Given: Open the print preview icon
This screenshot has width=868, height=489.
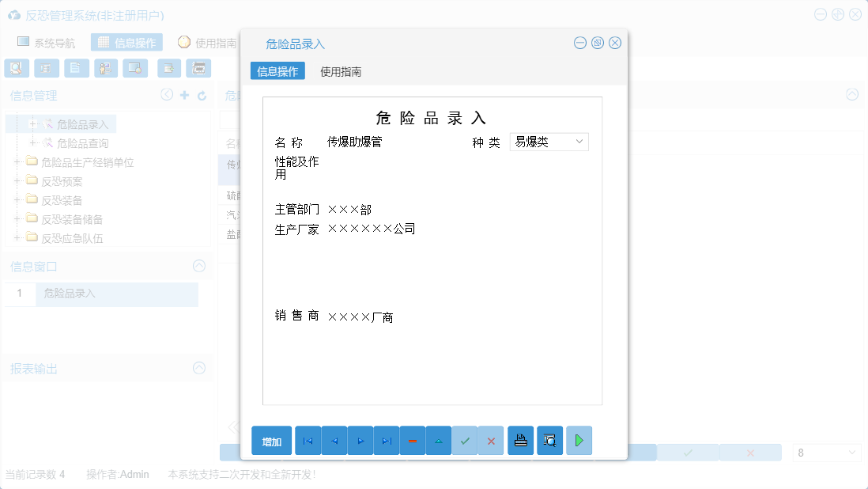Looking at the screenshot, I should point(549,440).
